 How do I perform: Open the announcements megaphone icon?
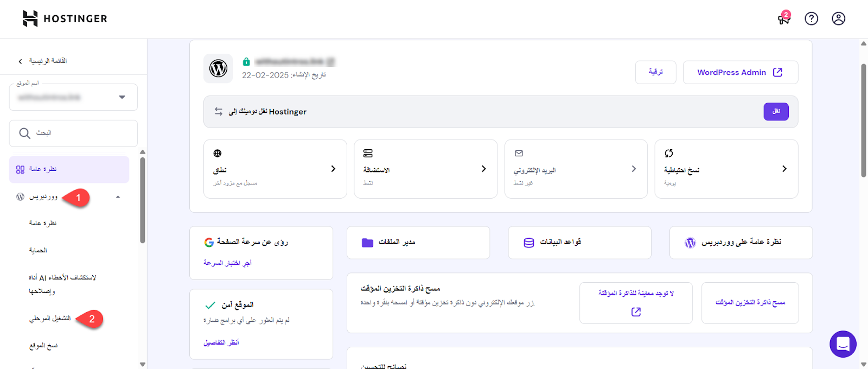783,18
